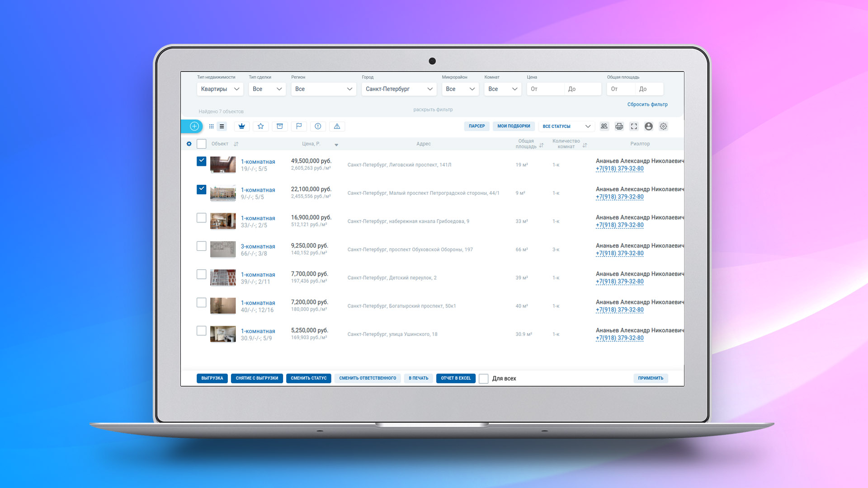Click the flag filter icon
This screenshot has height=488, width=868.
[299, 127]
